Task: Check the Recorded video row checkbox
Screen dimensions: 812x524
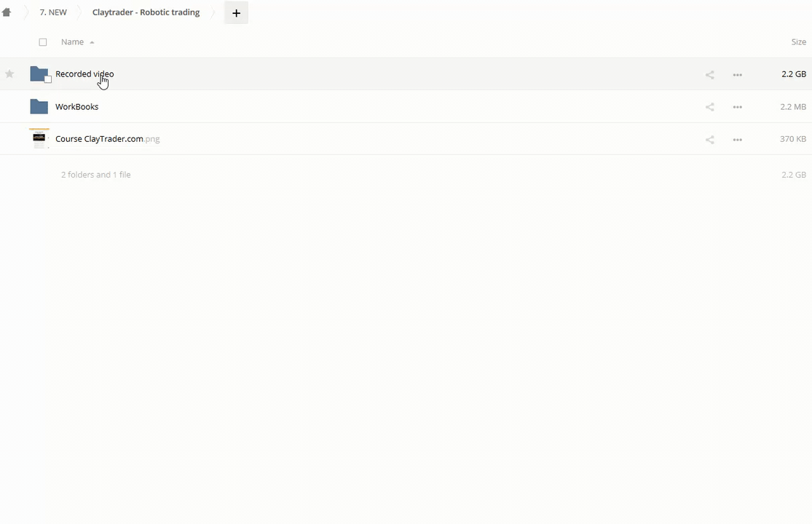Action: 48,79
